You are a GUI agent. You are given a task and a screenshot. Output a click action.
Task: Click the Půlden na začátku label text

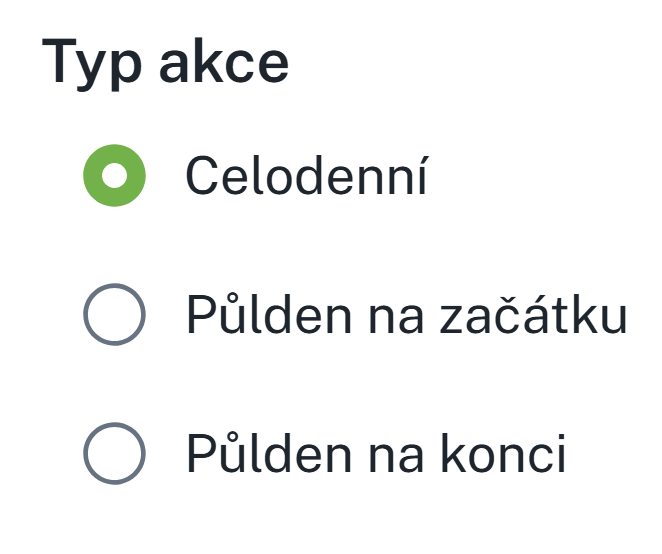[x=406, y=316]
